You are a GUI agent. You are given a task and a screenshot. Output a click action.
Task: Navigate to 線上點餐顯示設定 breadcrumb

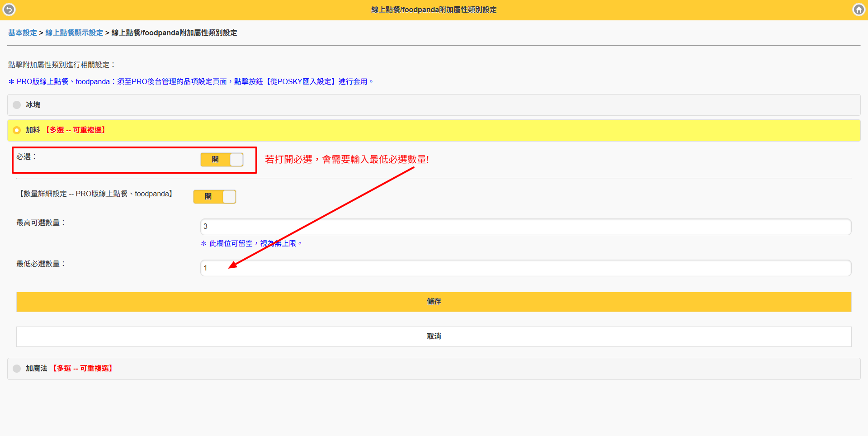click(74, 33)
